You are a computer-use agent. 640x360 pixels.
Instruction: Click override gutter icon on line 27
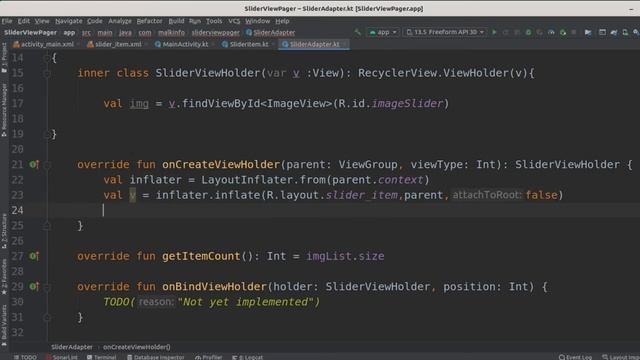click(34, 256)
